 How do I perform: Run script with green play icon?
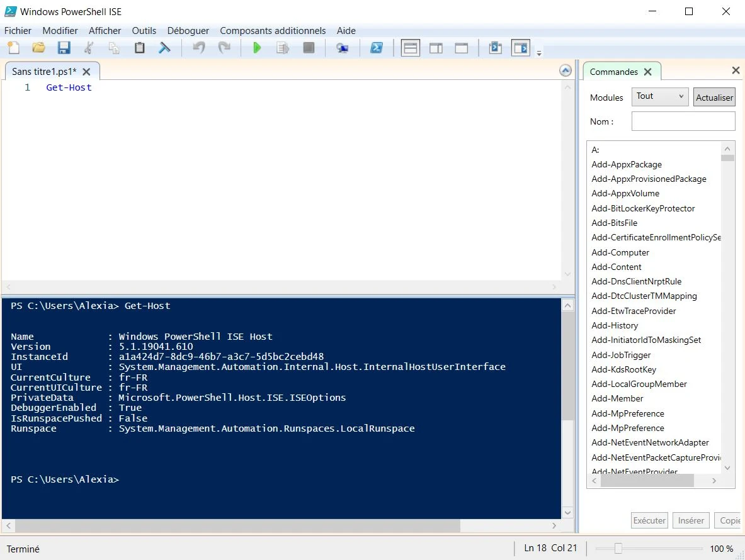(257, 48)
